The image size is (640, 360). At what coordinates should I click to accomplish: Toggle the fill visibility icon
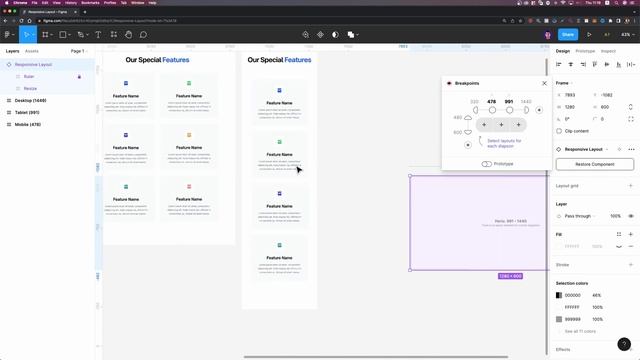(x=619, y=247)
